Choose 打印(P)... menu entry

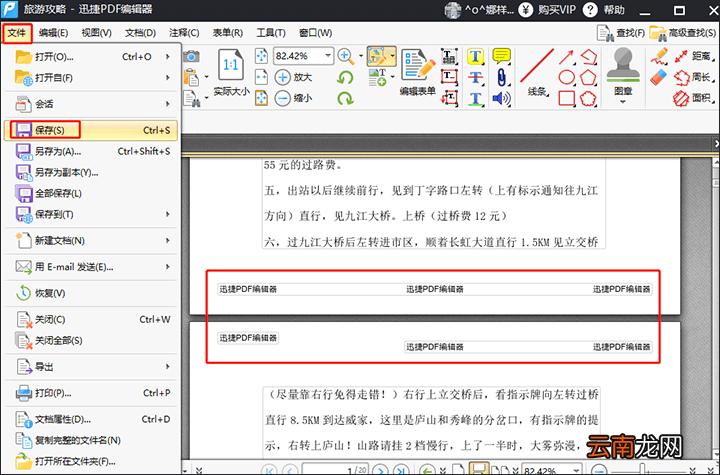(91, 393)
